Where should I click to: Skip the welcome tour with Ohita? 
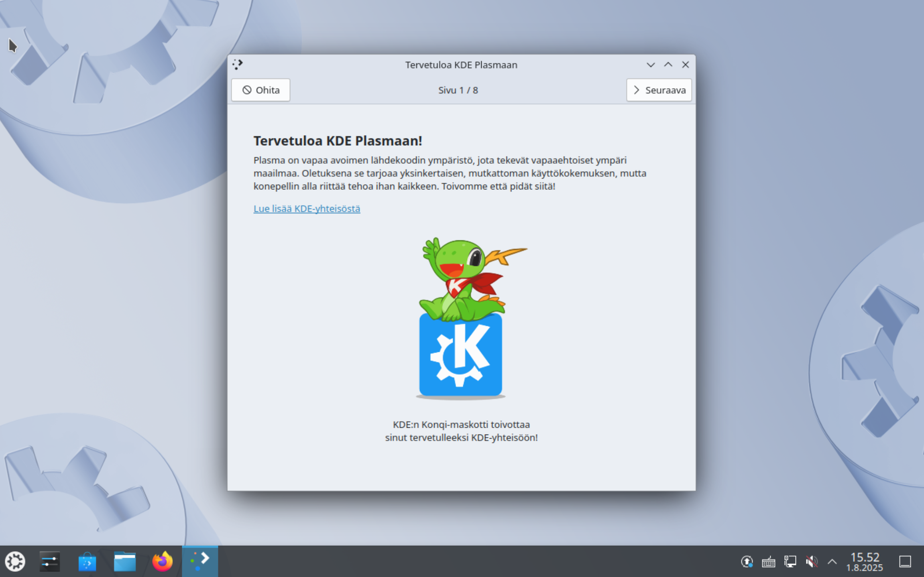point(261,90)
